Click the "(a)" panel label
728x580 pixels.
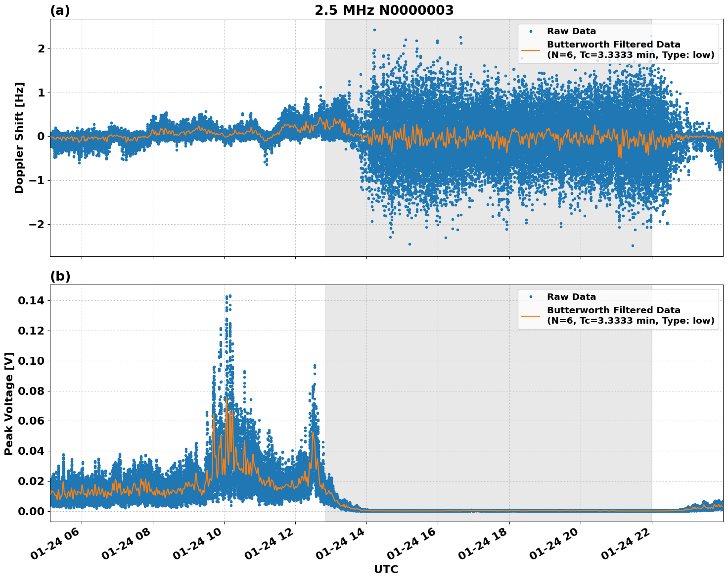coord(60,11)
